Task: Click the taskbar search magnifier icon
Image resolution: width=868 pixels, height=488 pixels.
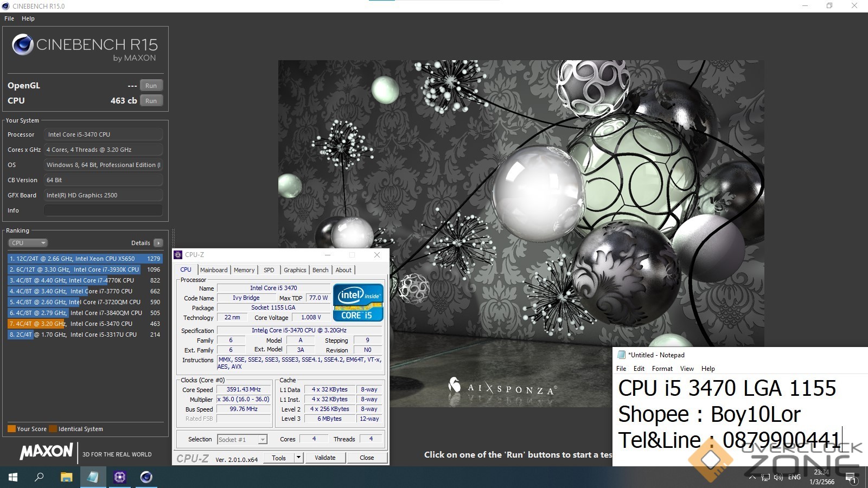Action: pyautogui.click(x=40, y=477)
